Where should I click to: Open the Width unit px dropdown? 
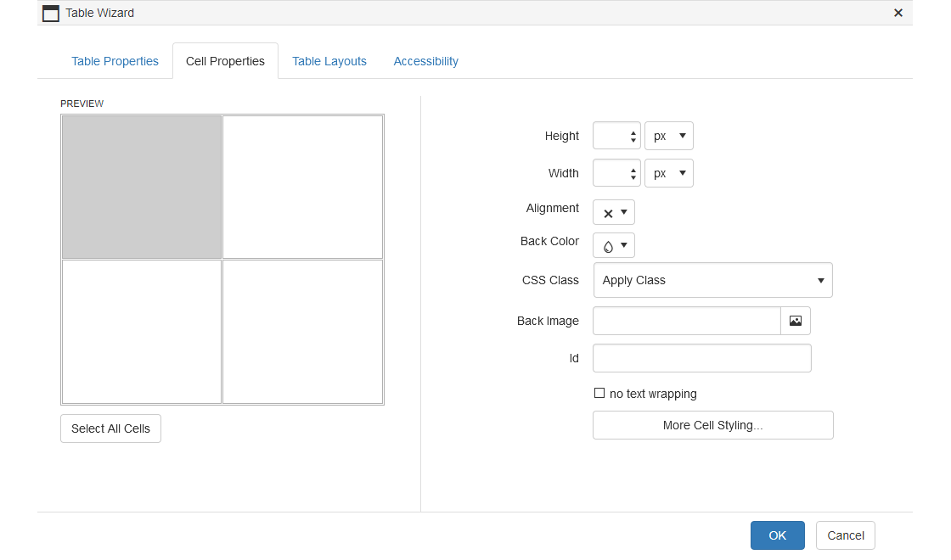[669, 173]
